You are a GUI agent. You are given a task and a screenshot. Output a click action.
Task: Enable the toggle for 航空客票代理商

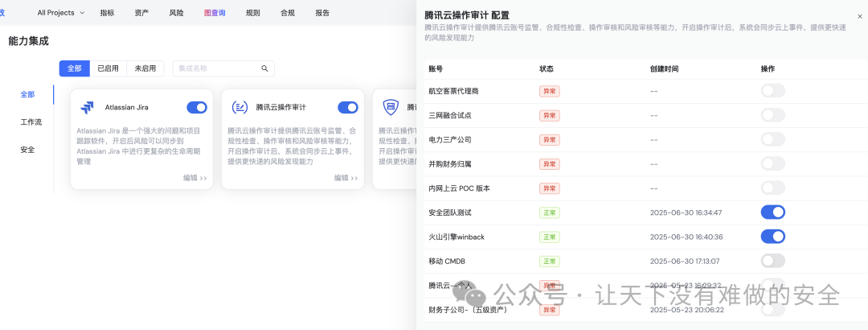coord(773,91)
